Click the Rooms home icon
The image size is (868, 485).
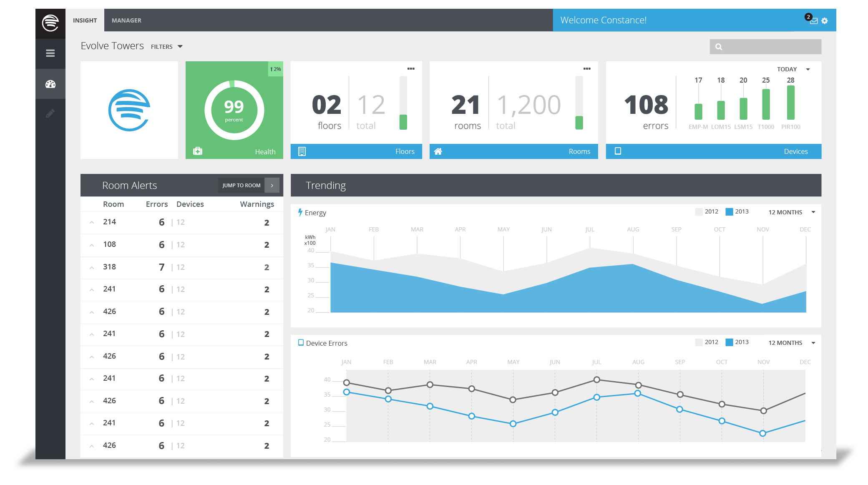pyautogui.click(x=438, y=151)
